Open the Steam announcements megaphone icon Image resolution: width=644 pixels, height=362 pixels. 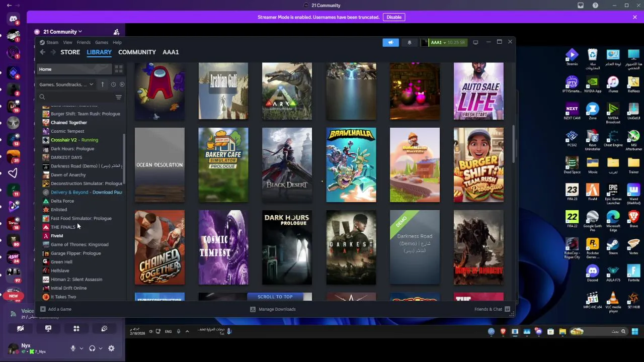click(390, 42)
